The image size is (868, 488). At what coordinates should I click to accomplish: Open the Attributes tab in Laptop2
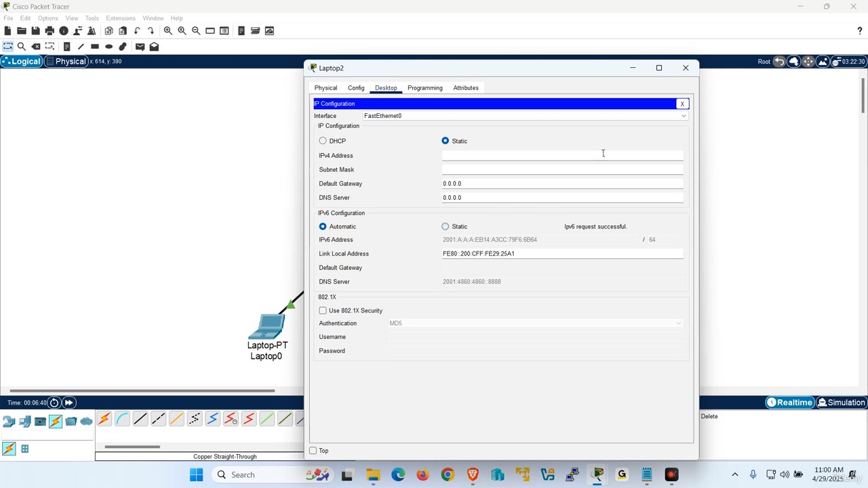tap(466, 88)
